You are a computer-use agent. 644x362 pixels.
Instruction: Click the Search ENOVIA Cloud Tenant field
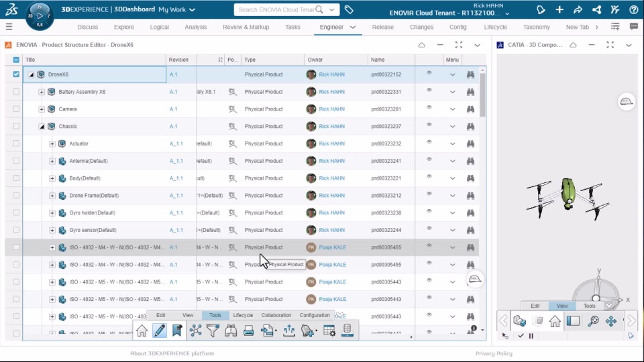click(x=276, y=9)
